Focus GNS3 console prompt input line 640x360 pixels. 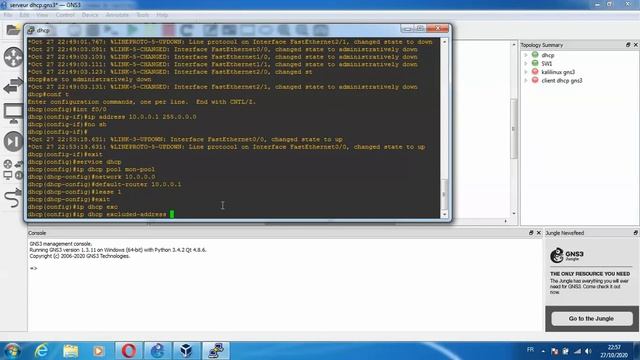click(x=285, y=268)
